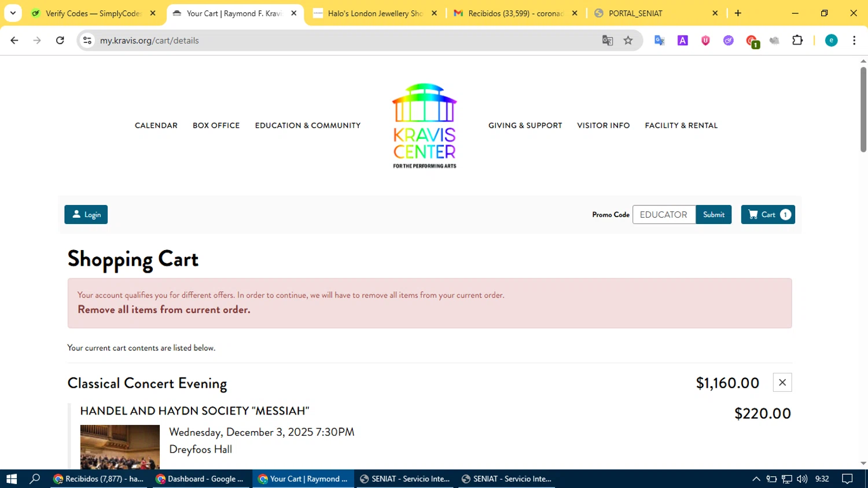
Task: Open the notification center icon
Action: click(x=847, y=479)
